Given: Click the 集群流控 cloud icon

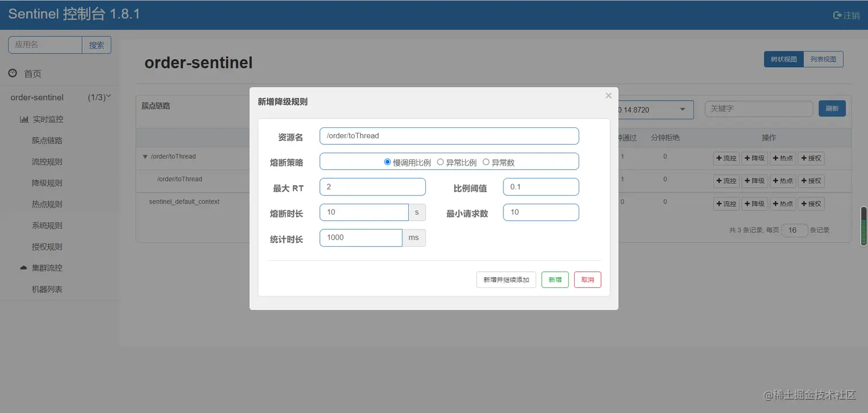Looking at the screenshot, I should (24, 268).
